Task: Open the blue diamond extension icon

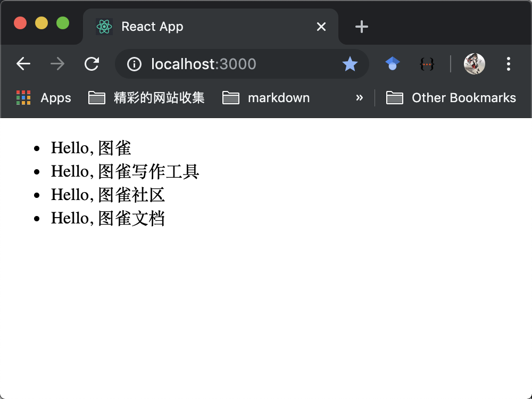Action: 392,63
